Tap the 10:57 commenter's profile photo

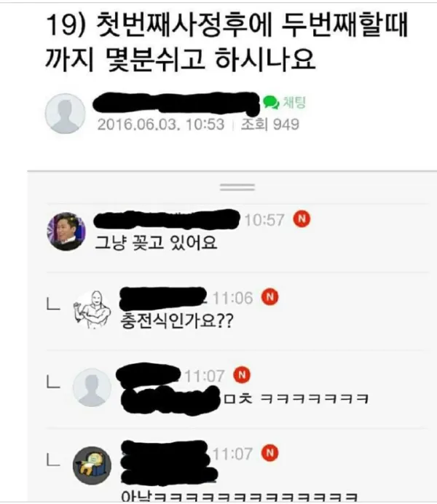[x=66, y=232]
